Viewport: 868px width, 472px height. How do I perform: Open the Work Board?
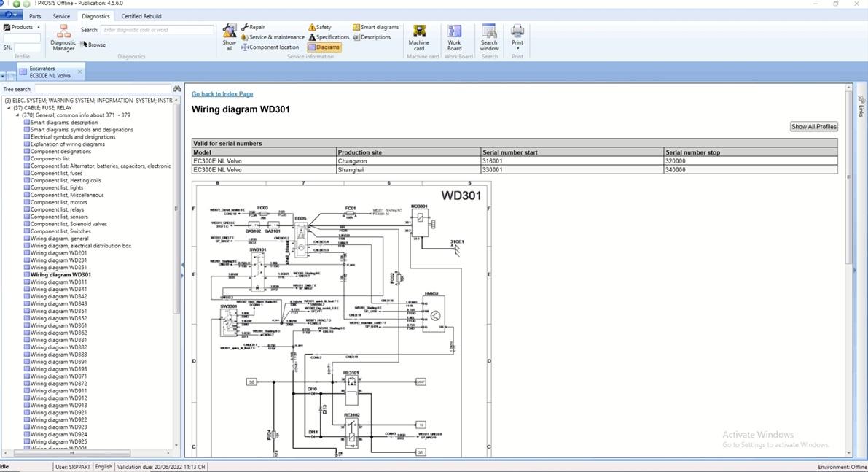(455, 38)
